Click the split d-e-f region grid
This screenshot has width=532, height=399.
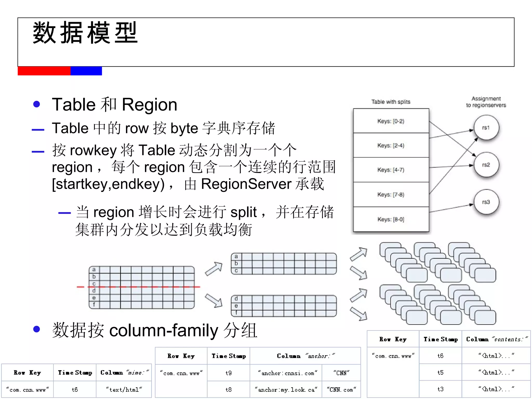pos(284,306)
